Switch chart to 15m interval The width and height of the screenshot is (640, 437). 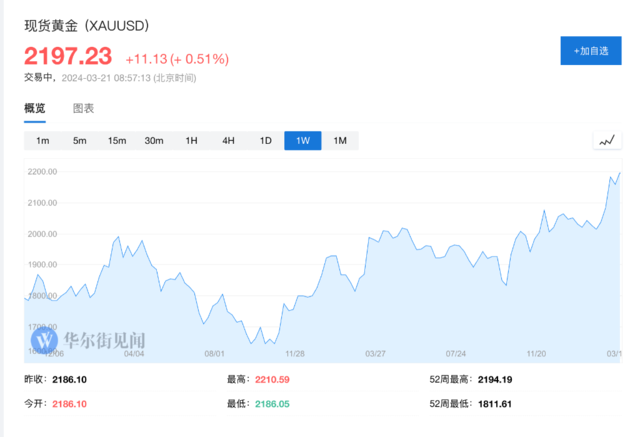(117, 141)
